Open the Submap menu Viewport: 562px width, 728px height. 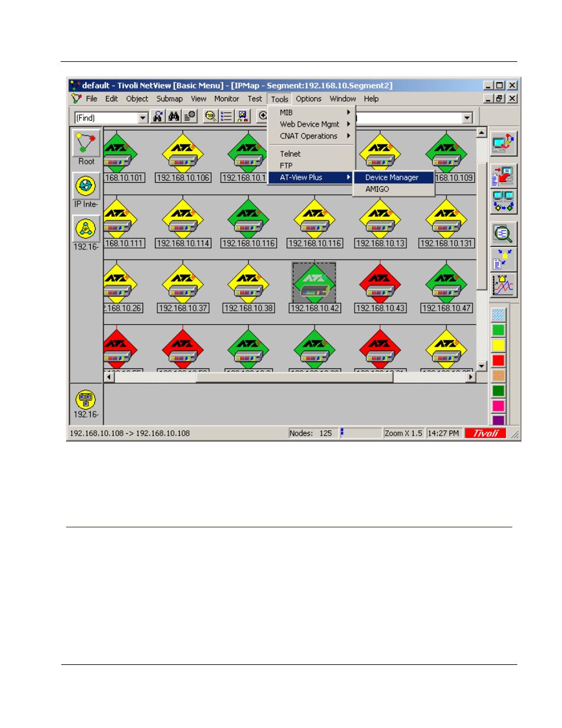tap(170, 99)
